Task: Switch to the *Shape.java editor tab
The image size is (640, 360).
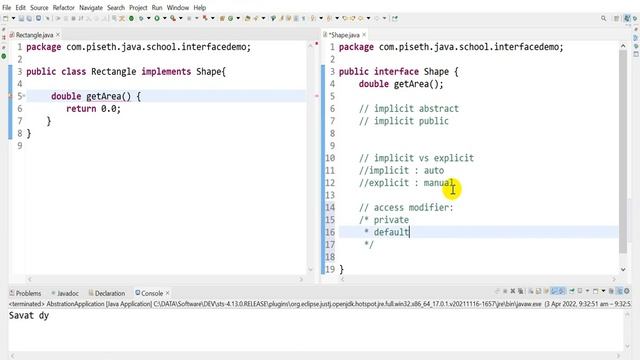Action: [x=344, y=35]
